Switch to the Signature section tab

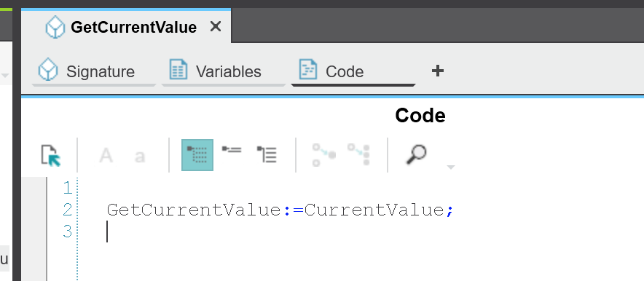click(94, 71)
